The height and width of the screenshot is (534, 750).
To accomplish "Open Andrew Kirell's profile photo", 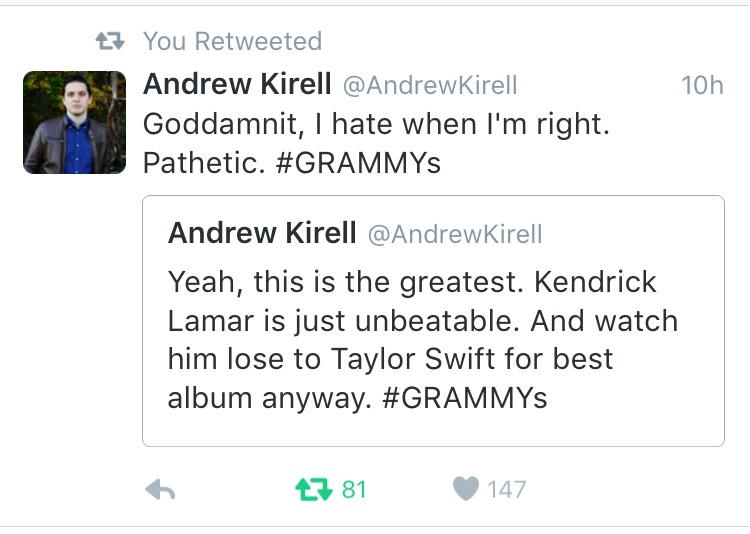I will [75, 122].
